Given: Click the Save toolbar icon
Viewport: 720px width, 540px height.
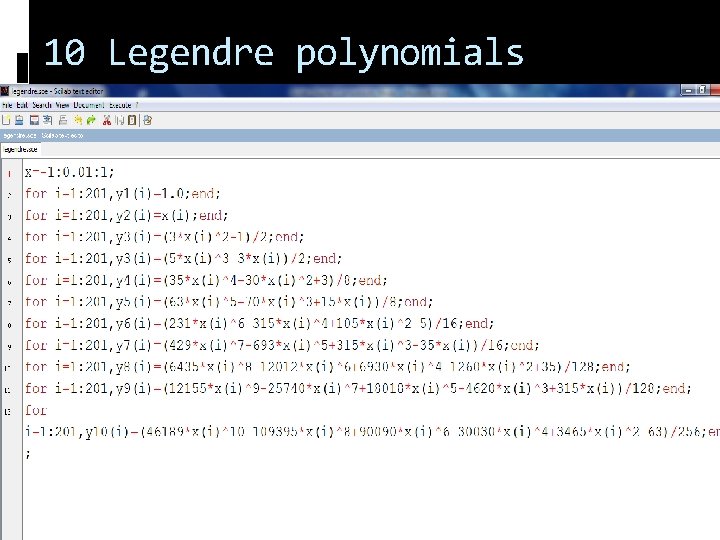Looking at the screenshot, I should click(34, 120).
